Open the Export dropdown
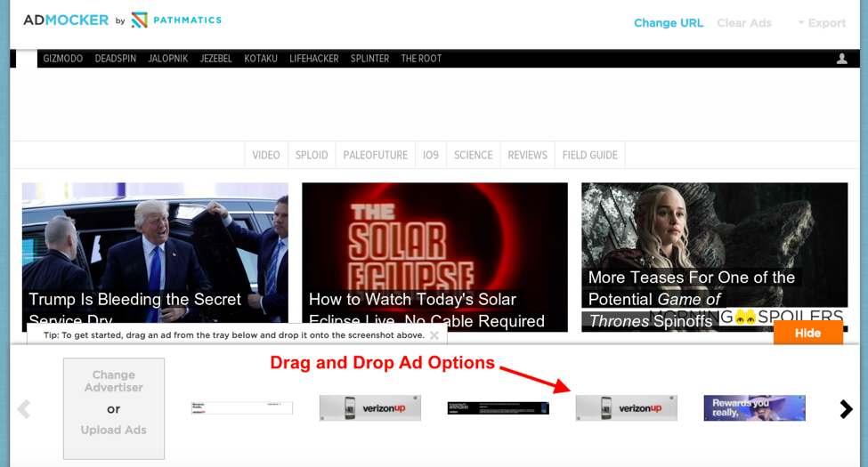 pos(822,23)
